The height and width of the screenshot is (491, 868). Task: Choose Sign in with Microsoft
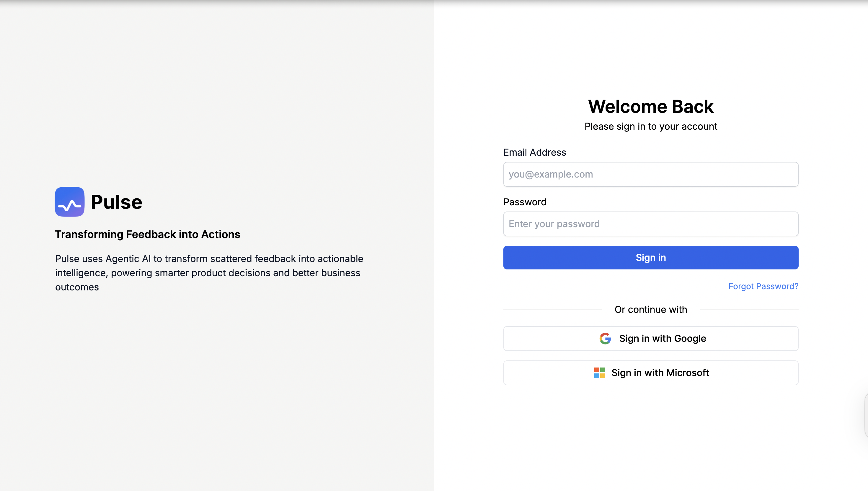coord(651,373)
